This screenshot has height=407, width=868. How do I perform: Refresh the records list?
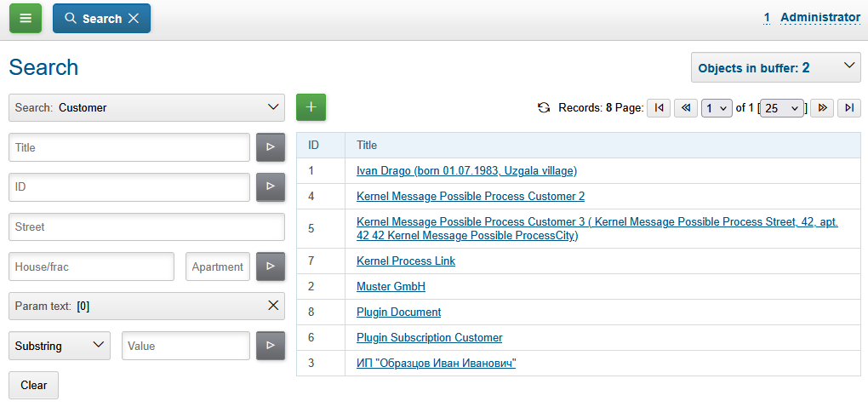click(544, 108)
